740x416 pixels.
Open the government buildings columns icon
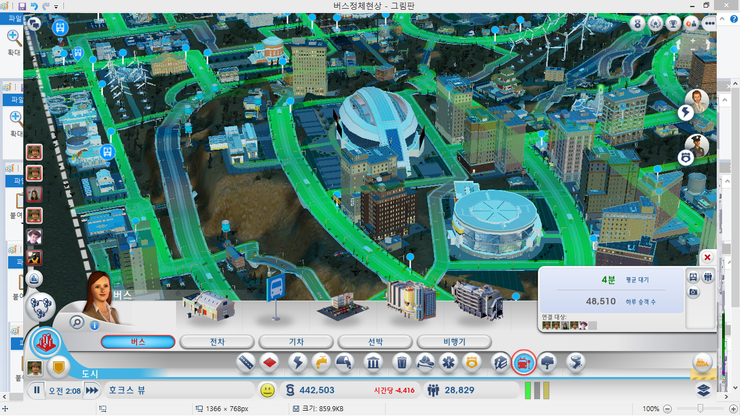point(373,362)
